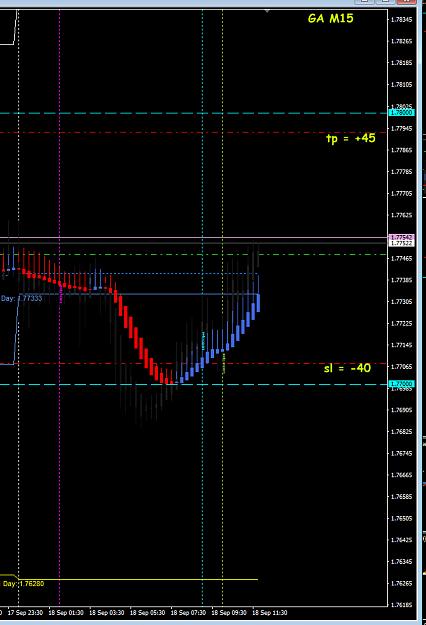Click the cyan 1.78000 price tag
This screenshot has height=625, width=426.
tap(402, 113)
